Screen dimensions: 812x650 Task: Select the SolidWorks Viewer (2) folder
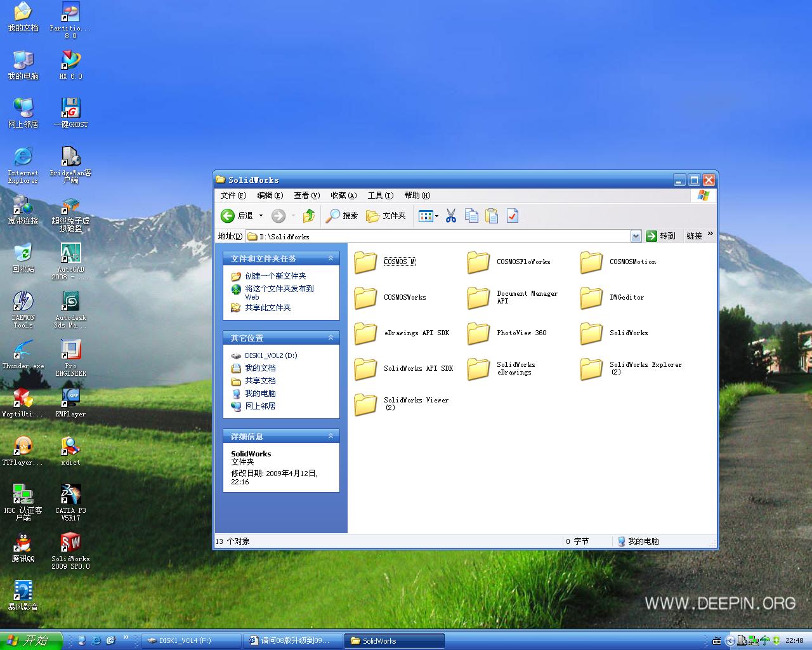[x=402, y=404]
